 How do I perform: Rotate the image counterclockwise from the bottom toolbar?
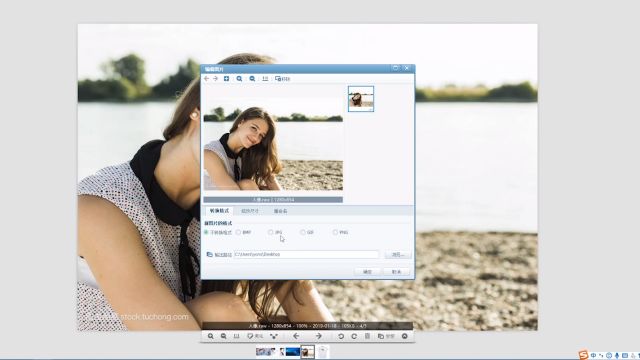pos(341,336)
